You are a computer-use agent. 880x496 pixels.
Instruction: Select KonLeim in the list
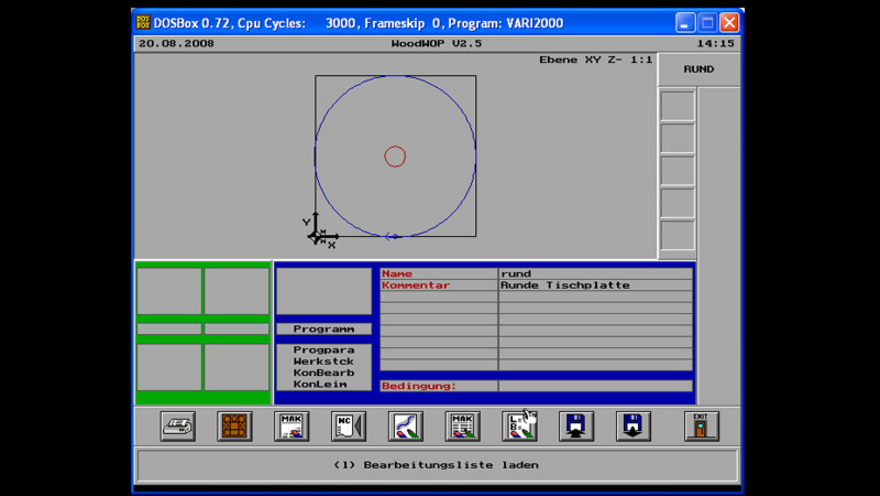pos(320,384)
